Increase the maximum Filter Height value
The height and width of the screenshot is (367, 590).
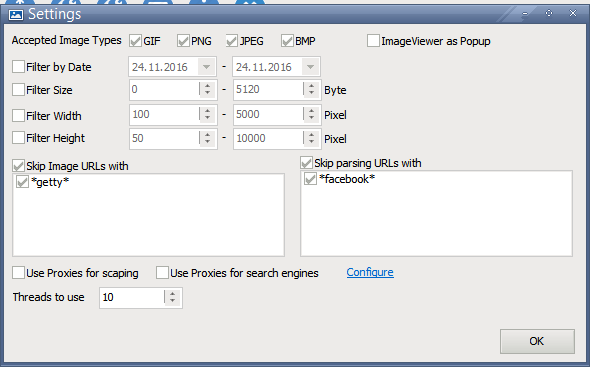311,135
